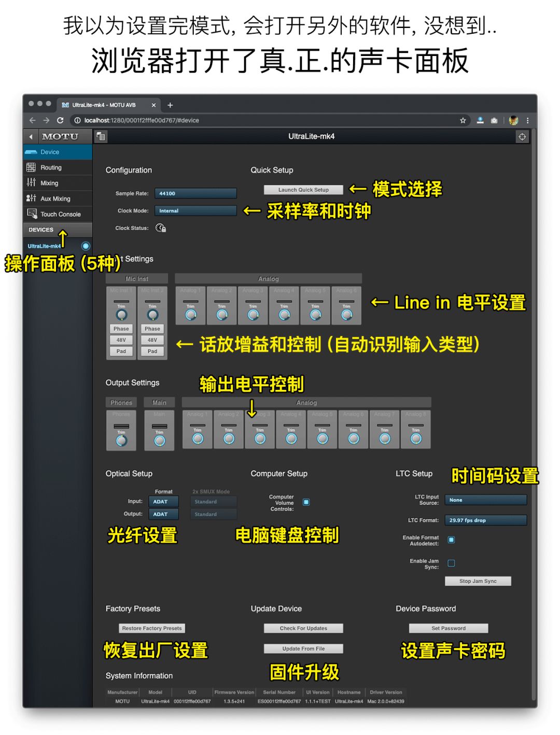Click driver version value Mac 2.0.0+82439

386,701
